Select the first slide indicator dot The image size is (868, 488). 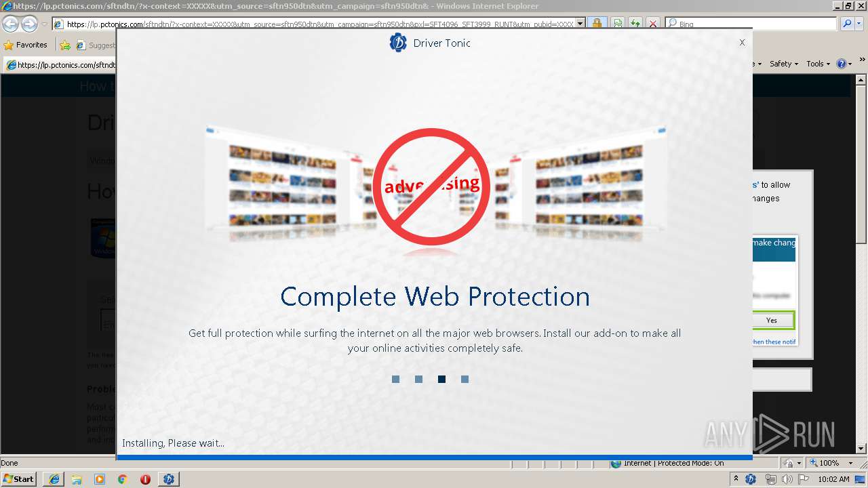pyautogui.click(x=395, y=379)
